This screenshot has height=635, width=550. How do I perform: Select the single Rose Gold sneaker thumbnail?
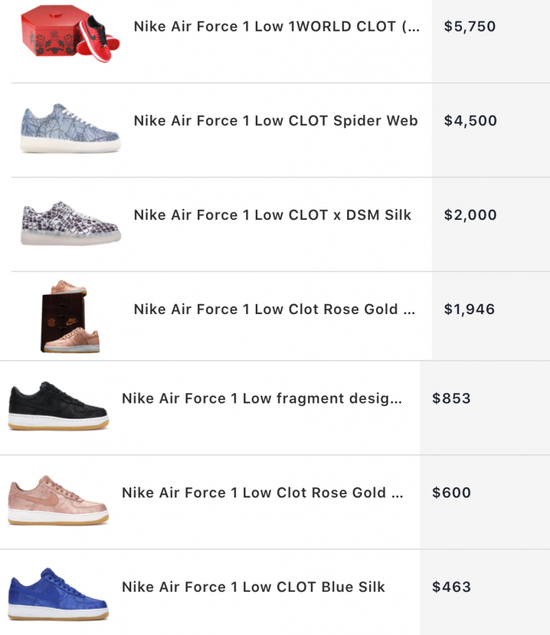[58, 500]
